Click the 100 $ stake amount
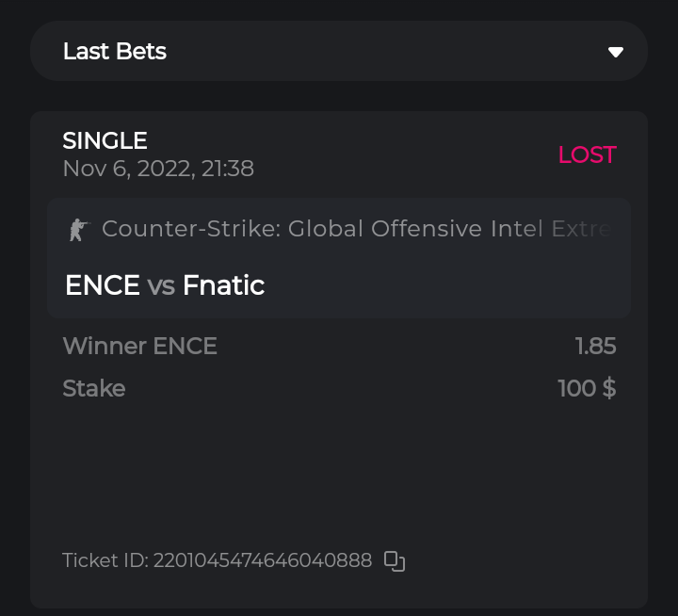 [587, 388]
